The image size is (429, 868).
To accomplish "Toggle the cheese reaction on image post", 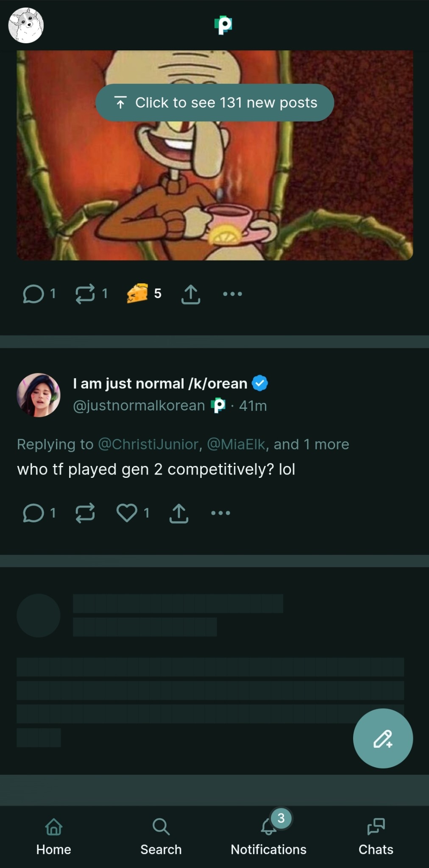I will pyautogui.click(x=137, y=293).
